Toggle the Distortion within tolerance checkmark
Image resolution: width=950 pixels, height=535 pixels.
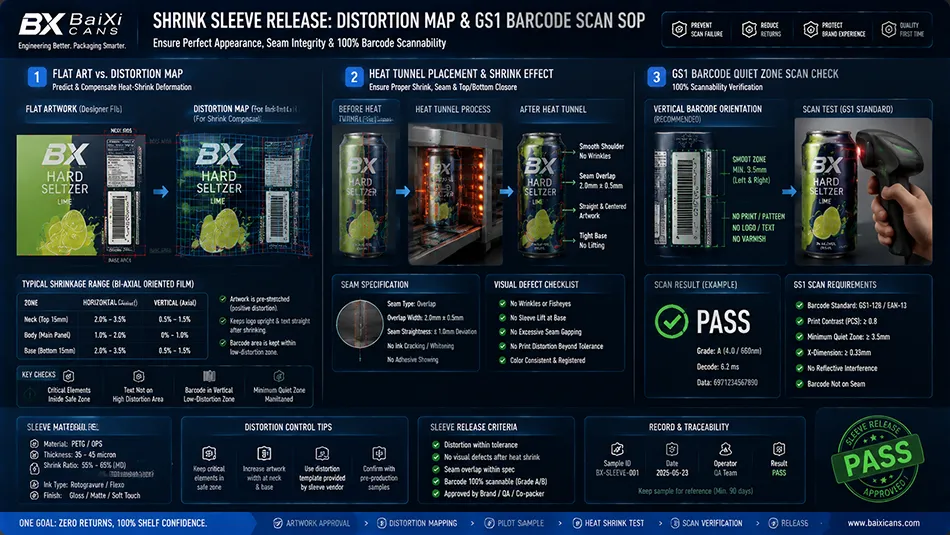tap(436, 445)
